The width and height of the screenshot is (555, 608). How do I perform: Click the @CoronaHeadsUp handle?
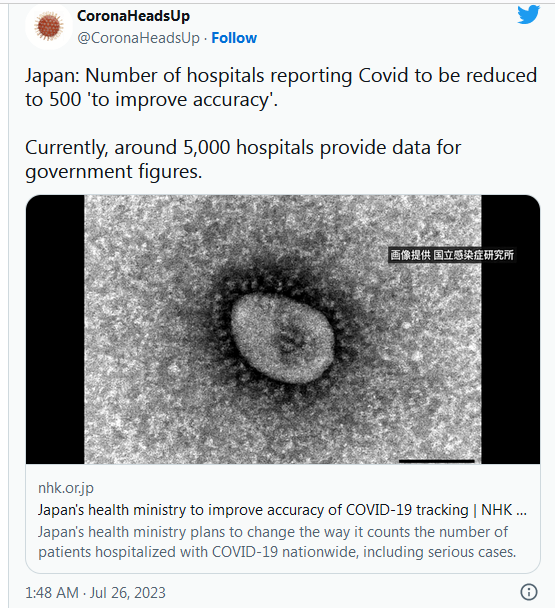(138, 38)
